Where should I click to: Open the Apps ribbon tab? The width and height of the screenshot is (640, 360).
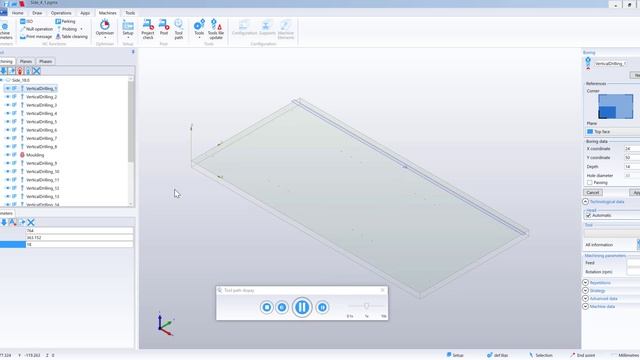85,13
